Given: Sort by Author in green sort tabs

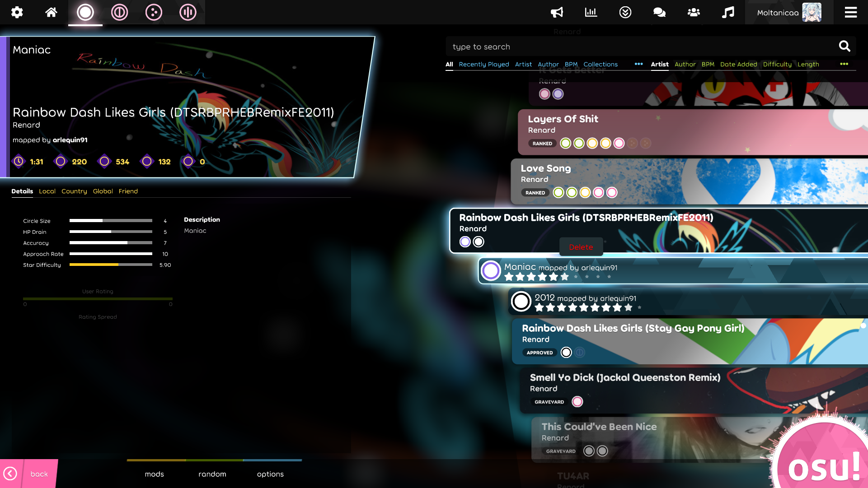Looking at the screenshot, I should click(685, 65).
